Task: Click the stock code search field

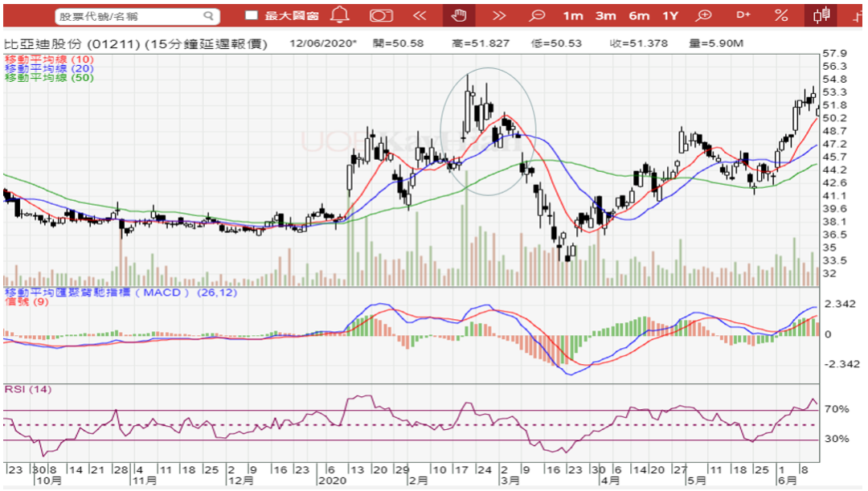Action: coord(129,16)
